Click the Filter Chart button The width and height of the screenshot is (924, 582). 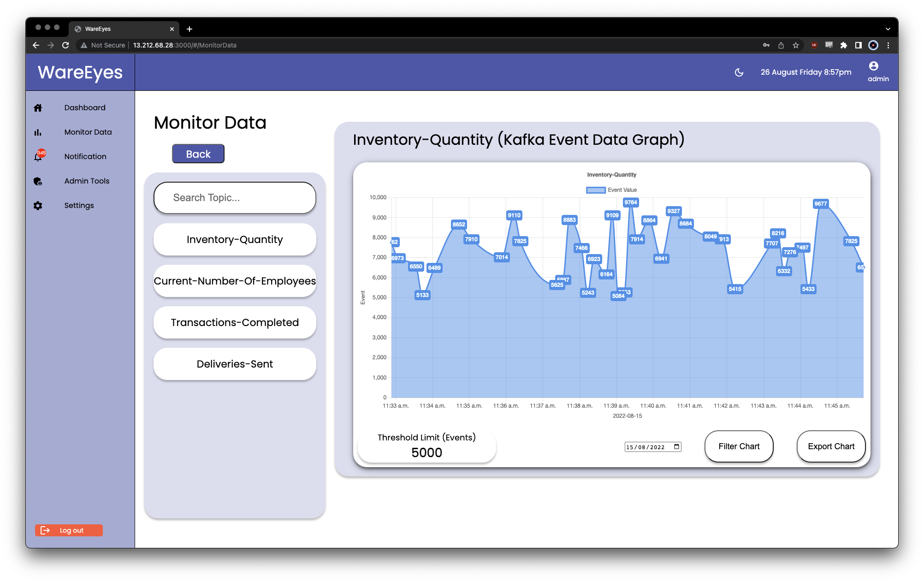pos(739,446)
